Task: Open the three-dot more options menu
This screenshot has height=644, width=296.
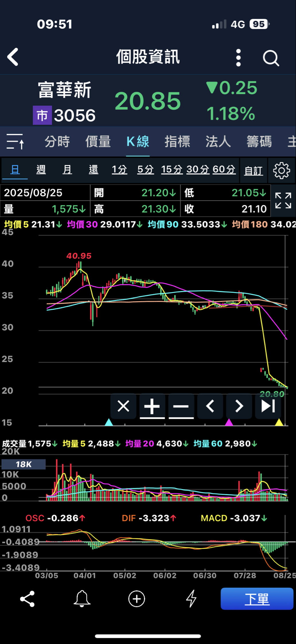Action: coord(238,57)
